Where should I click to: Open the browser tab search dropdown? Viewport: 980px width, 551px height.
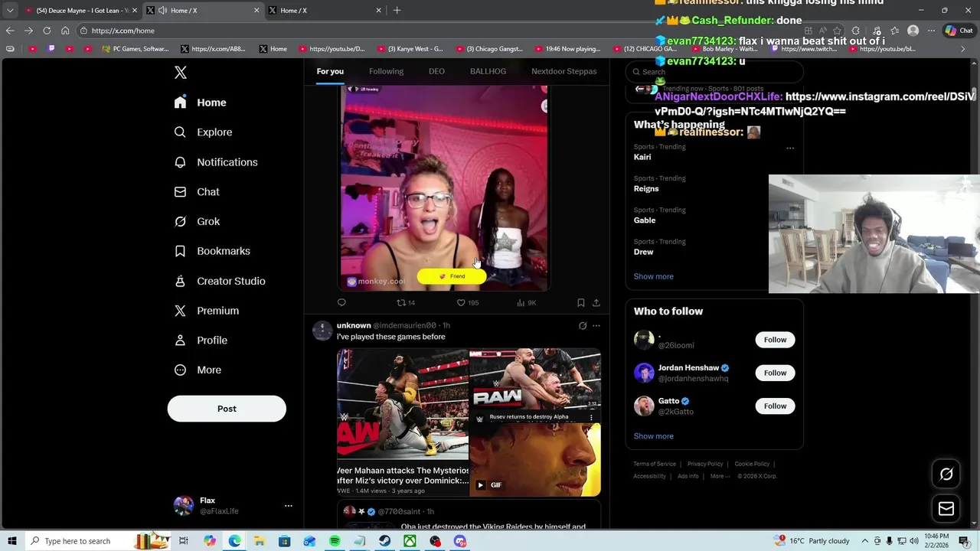click(10, 11)
